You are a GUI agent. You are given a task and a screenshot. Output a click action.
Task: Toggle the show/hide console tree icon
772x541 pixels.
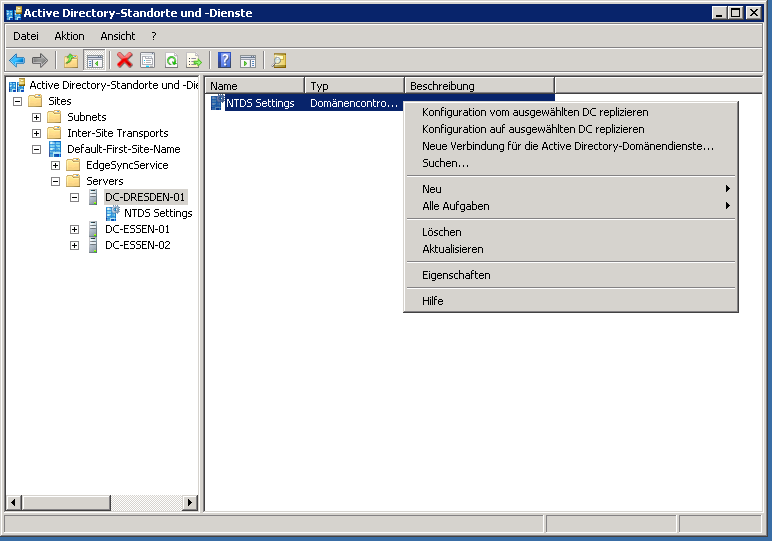click(95, 61)
